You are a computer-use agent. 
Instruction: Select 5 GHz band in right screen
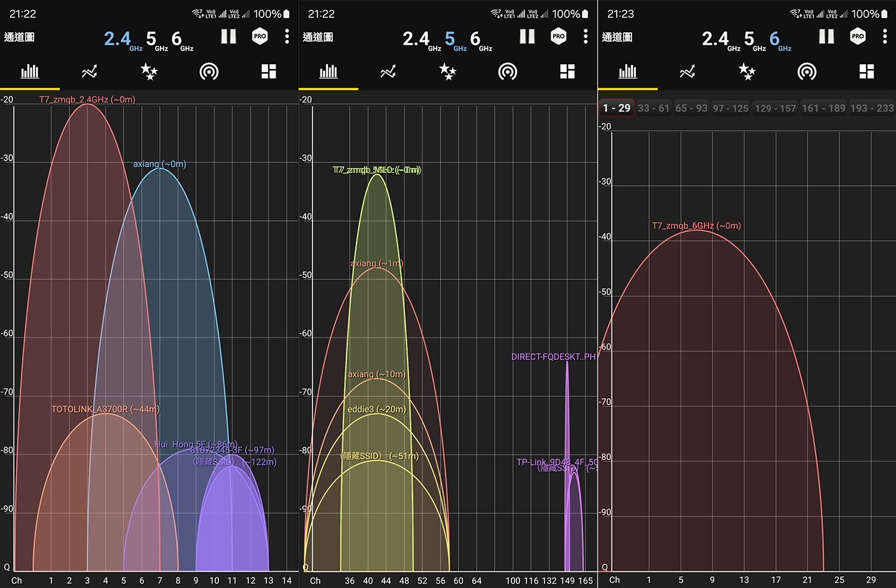pyautogui.click(x=755, y=40)
